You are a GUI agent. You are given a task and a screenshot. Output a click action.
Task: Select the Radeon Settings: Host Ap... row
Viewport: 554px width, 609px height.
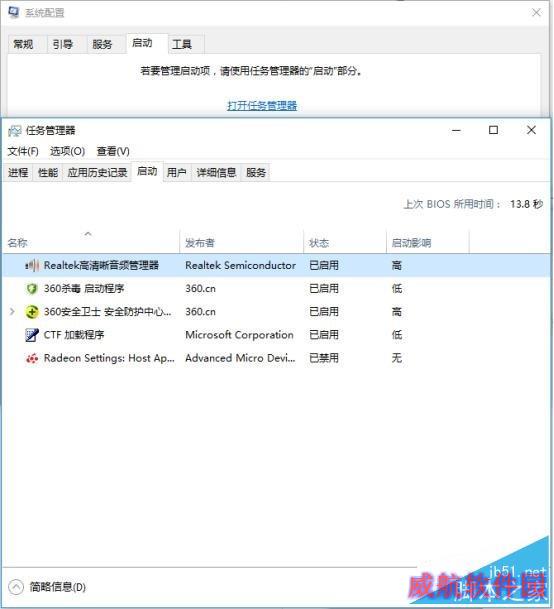click(x=277, y=358)
